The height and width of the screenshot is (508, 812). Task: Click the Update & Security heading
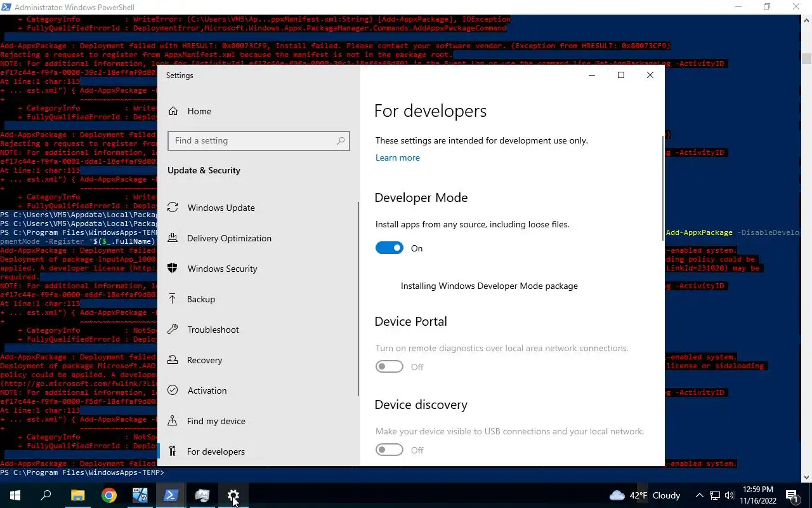(x=204, y=170)
